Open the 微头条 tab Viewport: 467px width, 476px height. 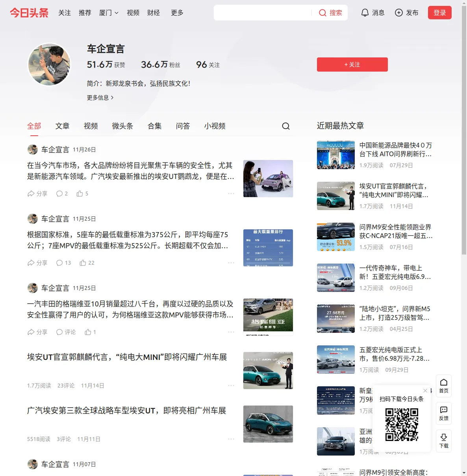tap(123, 126)
